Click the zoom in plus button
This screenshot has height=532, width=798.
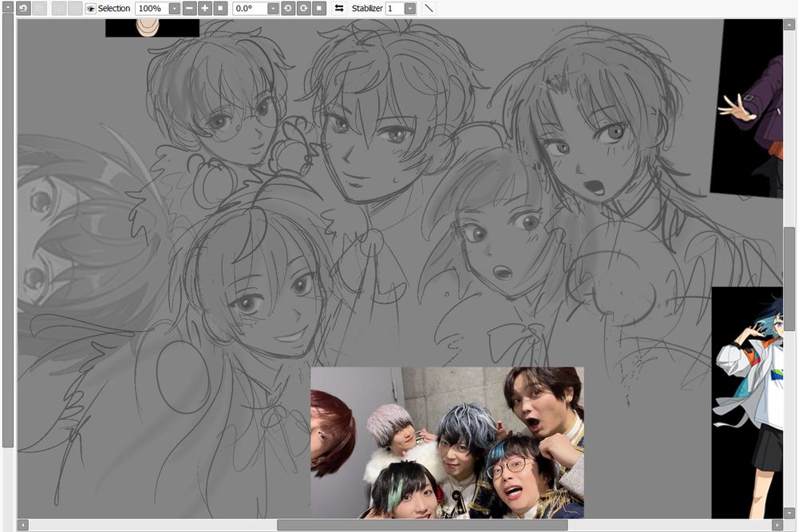pyautogui.click(x=204, y=8)
